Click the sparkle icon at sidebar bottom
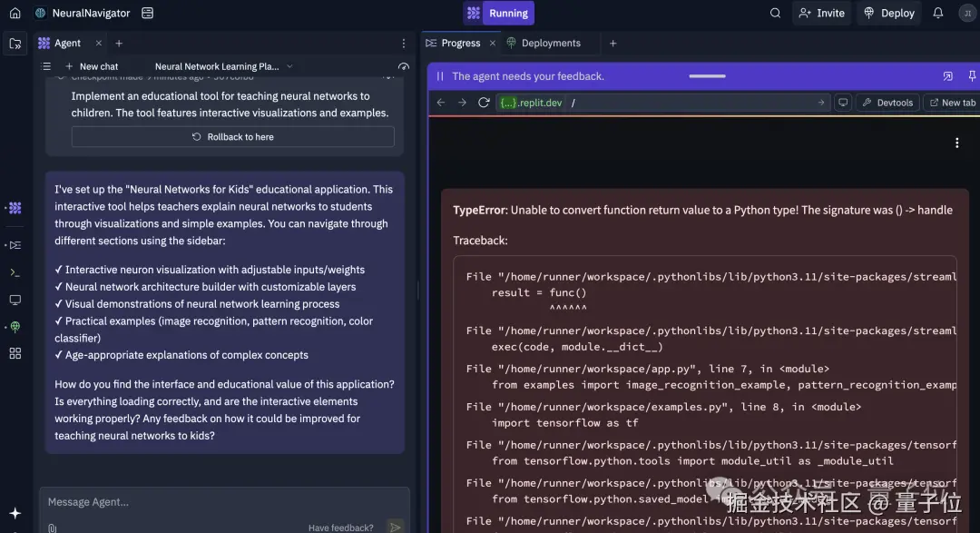The image size is (980, 533). pos(15,514)
